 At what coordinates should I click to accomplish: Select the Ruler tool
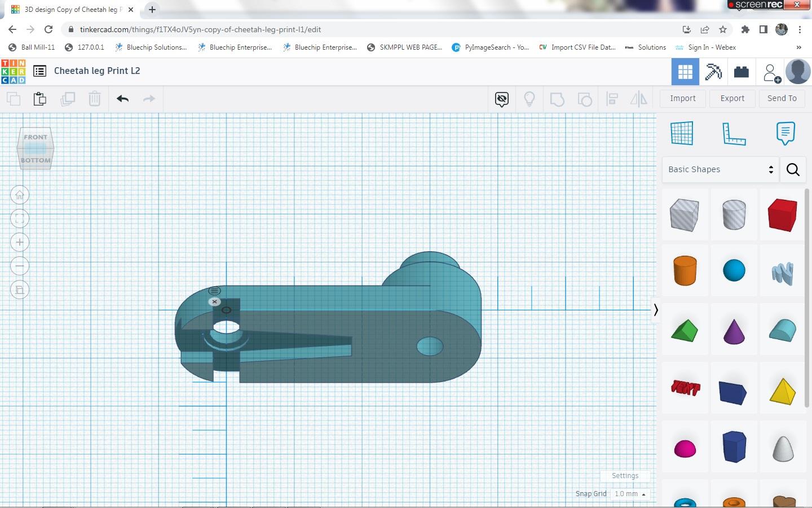[x=734, y=134]
